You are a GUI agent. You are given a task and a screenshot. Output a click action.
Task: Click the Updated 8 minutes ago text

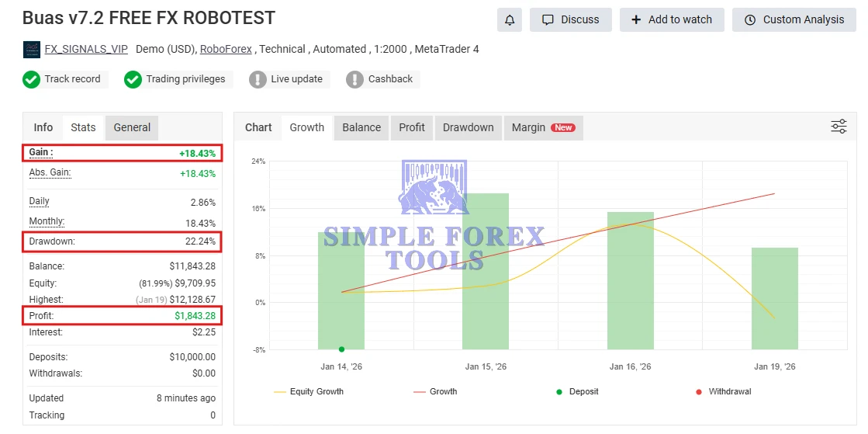coord(186,398)
